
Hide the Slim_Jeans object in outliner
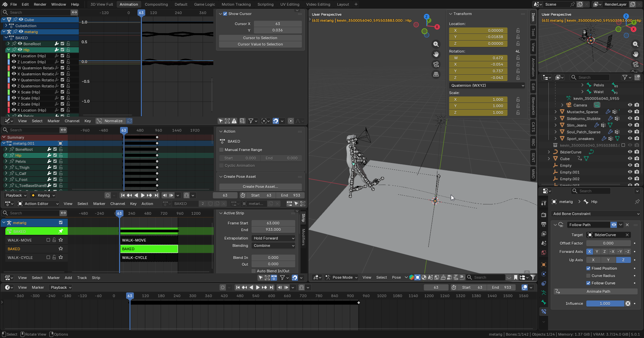(x=630, y=125)
